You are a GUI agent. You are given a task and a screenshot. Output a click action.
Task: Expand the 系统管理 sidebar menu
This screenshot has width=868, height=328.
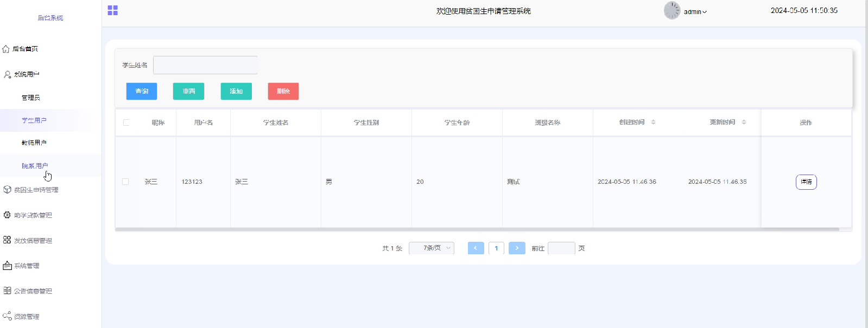pos(27,266)
